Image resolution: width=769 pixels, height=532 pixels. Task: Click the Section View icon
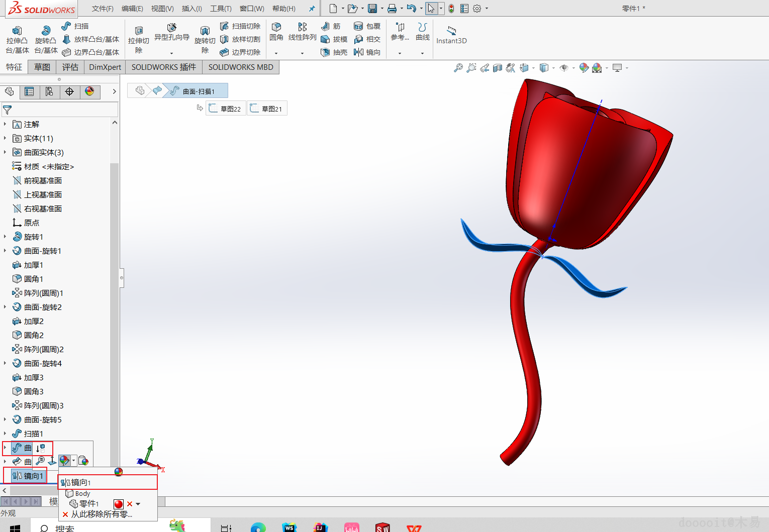tap(497, 68)
